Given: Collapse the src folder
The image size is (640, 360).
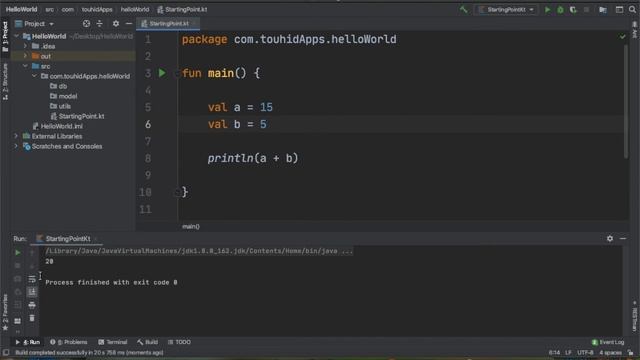Looking at the screenshot, I should (x=25, y=66).
